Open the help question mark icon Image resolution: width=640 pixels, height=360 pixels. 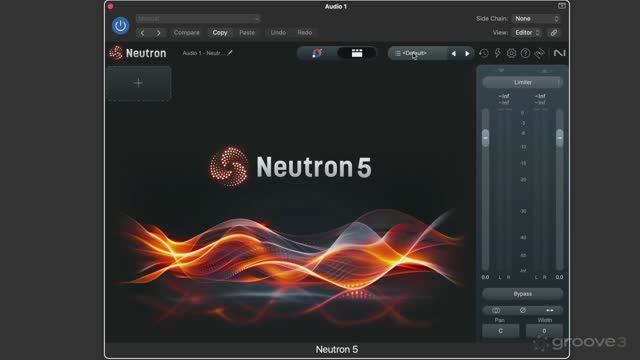[x=525, y=53]
